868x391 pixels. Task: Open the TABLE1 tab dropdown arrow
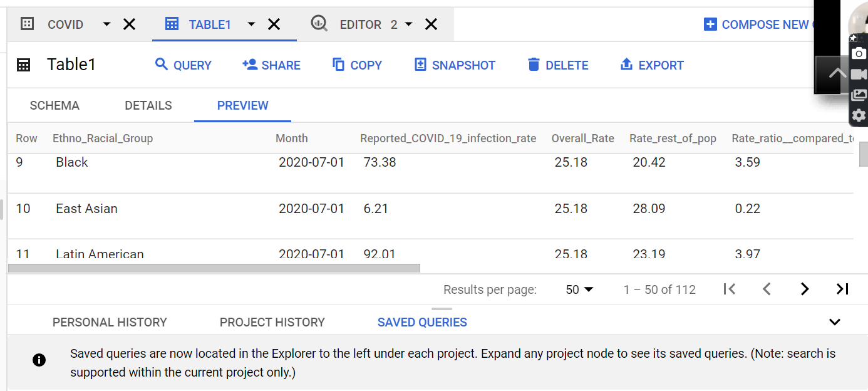point(251,24)
